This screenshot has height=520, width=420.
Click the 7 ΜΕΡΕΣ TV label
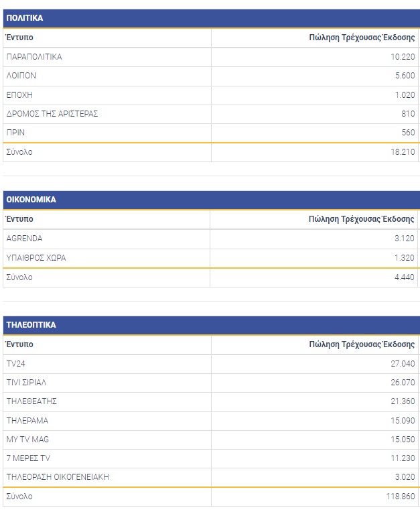(28, 458)
